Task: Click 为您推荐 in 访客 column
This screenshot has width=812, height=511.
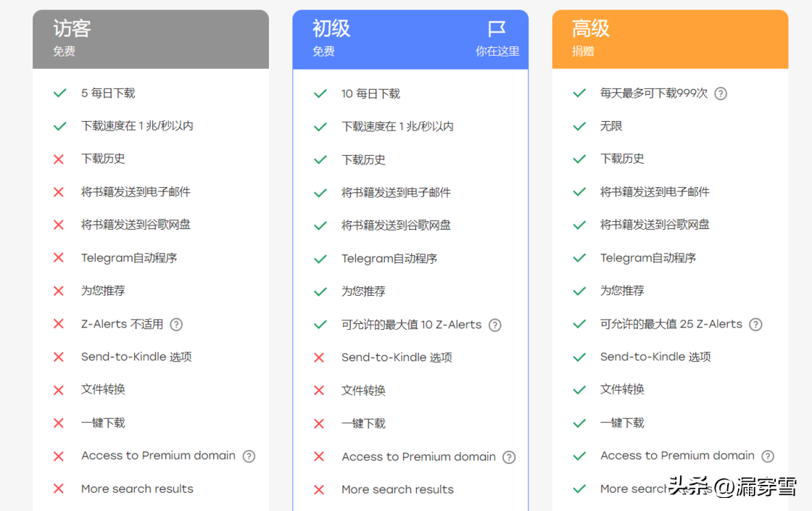Action: pyautogui.click(x=103, y=291)
